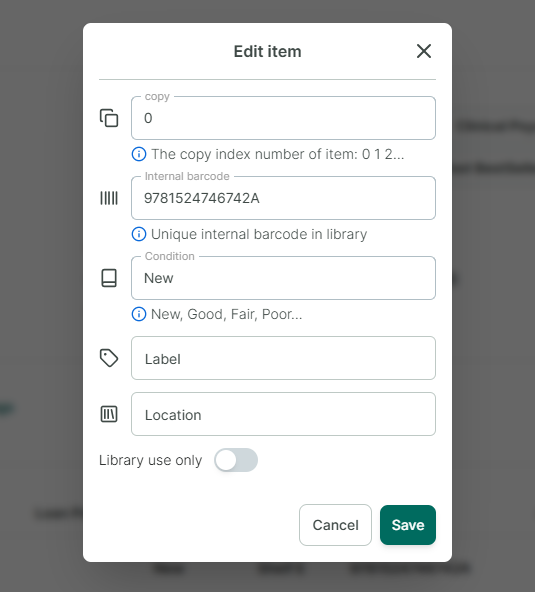Click the 'Library use only' label
This screenshot has height=592, width=535.
tap(150, 460)
